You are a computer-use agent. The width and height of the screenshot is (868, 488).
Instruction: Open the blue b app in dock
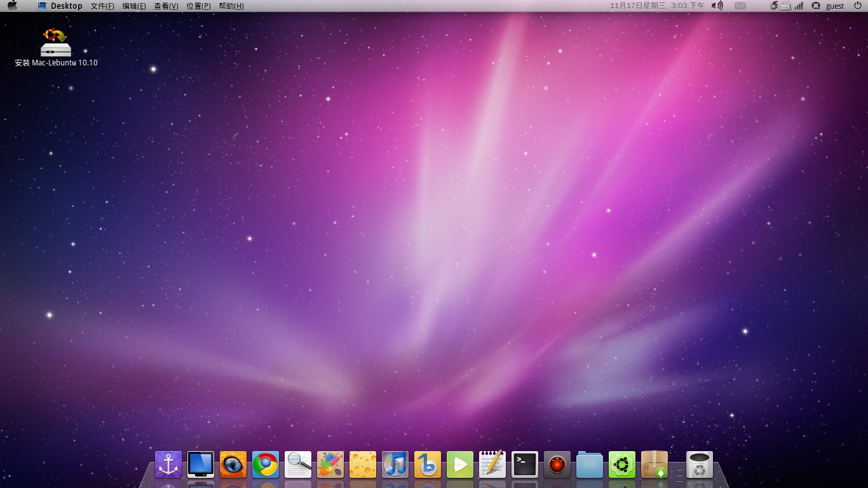coord(428,464)
